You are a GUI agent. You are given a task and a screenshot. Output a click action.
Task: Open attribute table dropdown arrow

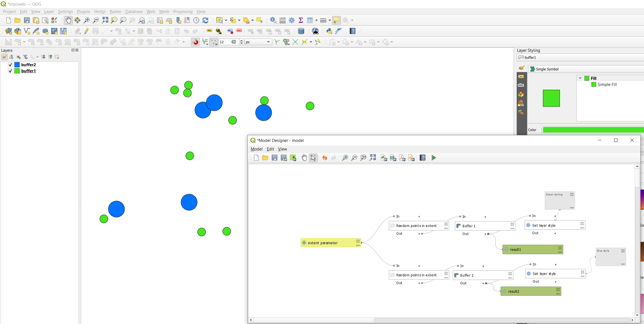[316, 20]
